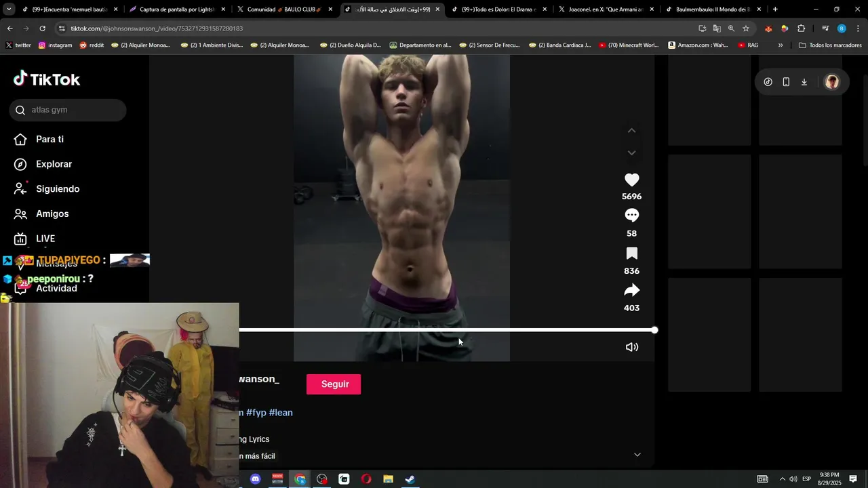Open the tab search dropdown
The height and width of the screenshot is (488, 868).
8,9
